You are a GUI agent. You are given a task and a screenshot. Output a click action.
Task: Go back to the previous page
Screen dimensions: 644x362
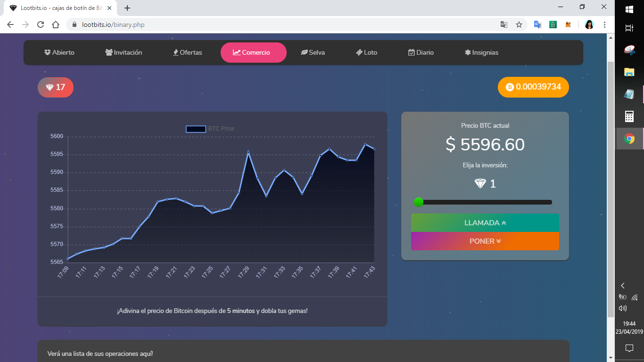point(10,25)
